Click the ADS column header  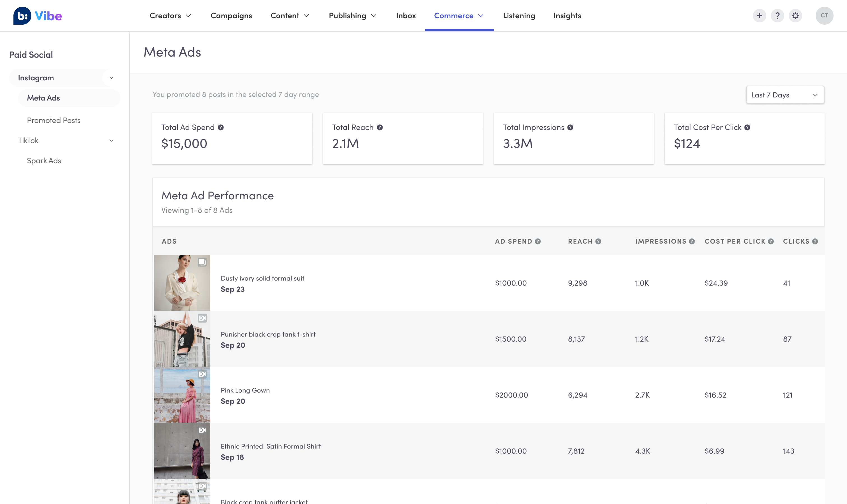point(169,241)
